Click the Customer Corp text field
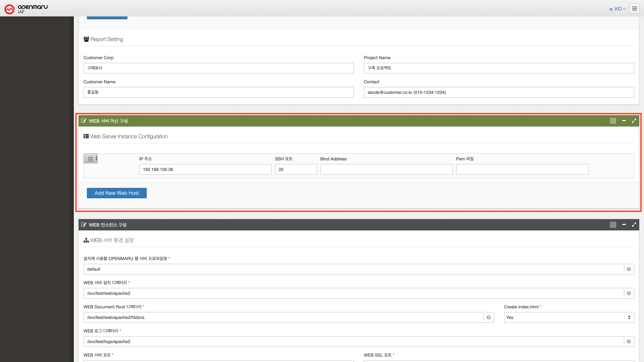Screen dimensions: 644x362 pos(218,68)
